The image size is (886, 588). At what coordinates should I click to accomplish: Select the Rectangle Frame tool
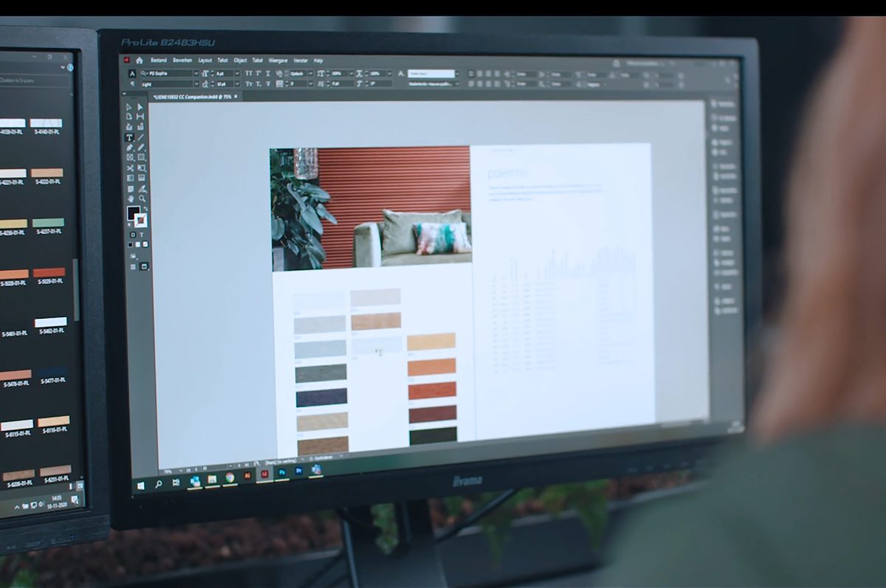(x=129, y=157)
